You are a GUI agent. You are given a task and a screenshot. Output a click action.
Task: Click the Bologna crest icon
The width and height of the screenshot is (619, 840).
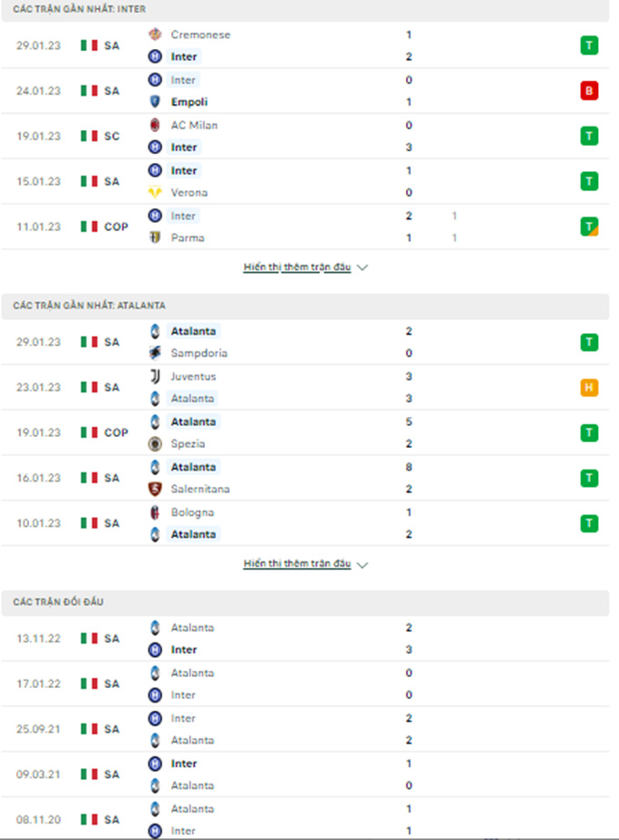coord(155,512)
